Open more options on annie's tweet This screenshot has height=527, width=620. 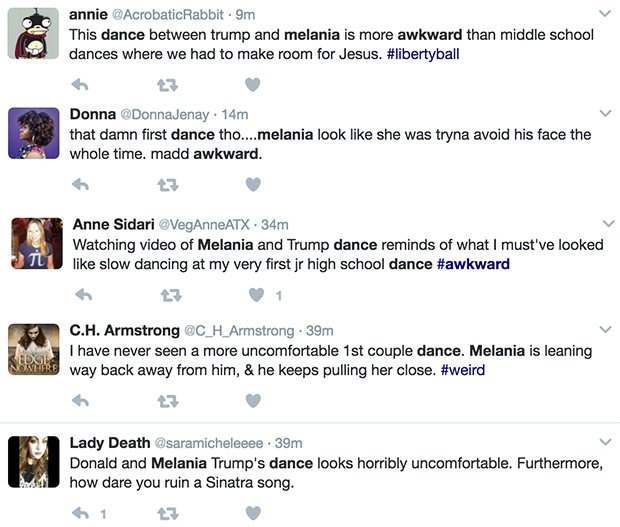(604, 14)
